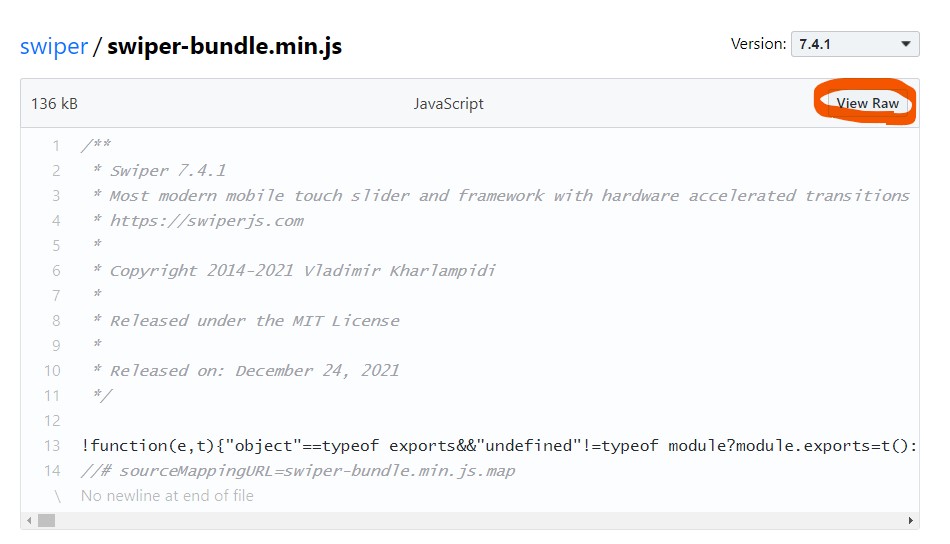Click the empty horizontal scrollbar track

click(x=480, y=521)
